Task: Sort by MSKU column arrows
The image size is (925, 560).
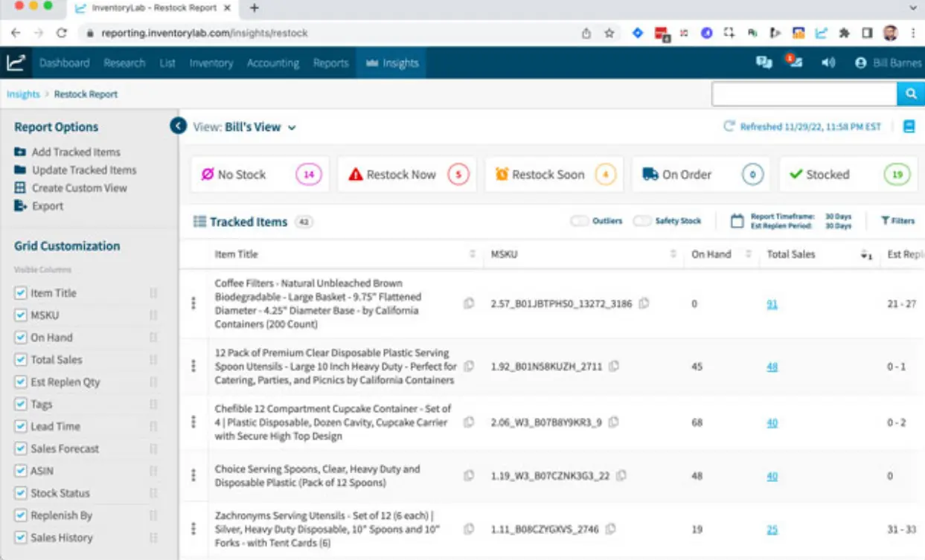Action: click(673, 254)
